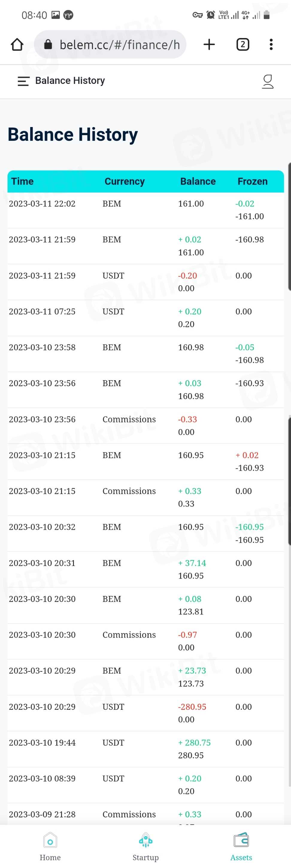Screen dimensions: 291x868
Task: Tap the Startup rocket icon
Action: [x=145, y=840]
